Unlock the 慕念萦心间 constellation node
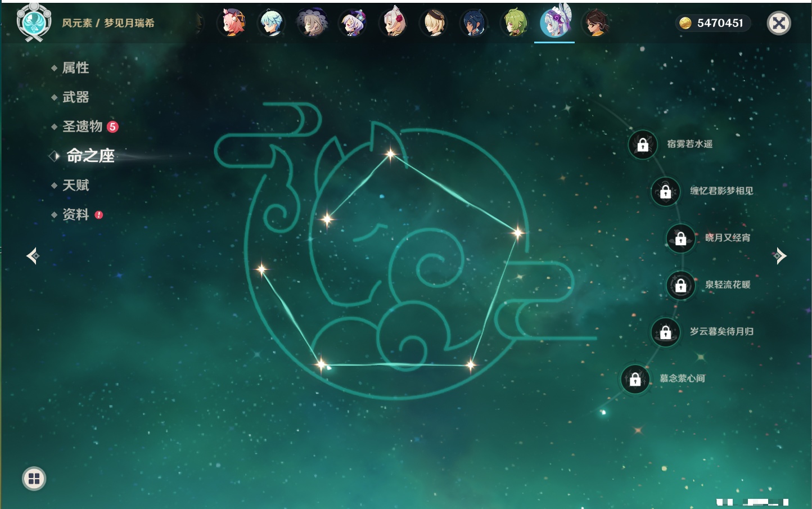Image resolution: width=812 pixels, height=509 pixels. pos(635,379)
